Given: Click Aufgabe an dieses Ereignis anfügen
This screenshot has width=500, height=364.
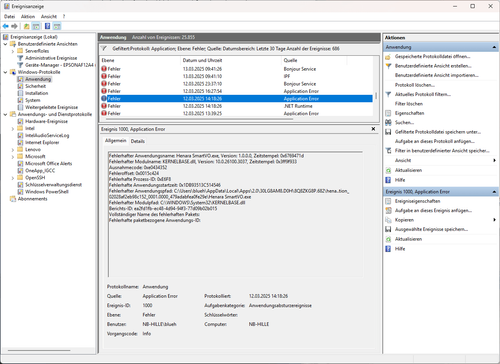Looking at the screenshot, I should pyautogui.click(x=433, y=211).
